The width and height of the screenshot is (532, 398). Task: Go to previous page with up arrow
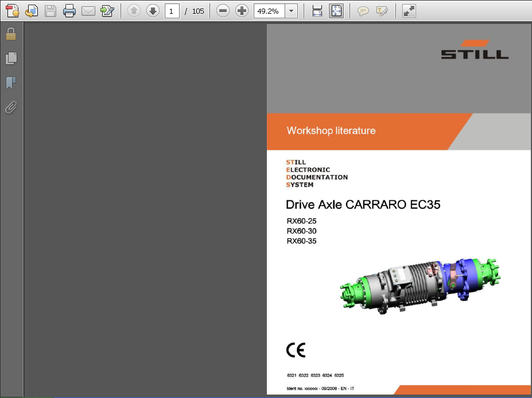pyautogui.click(x=134, y=11)
